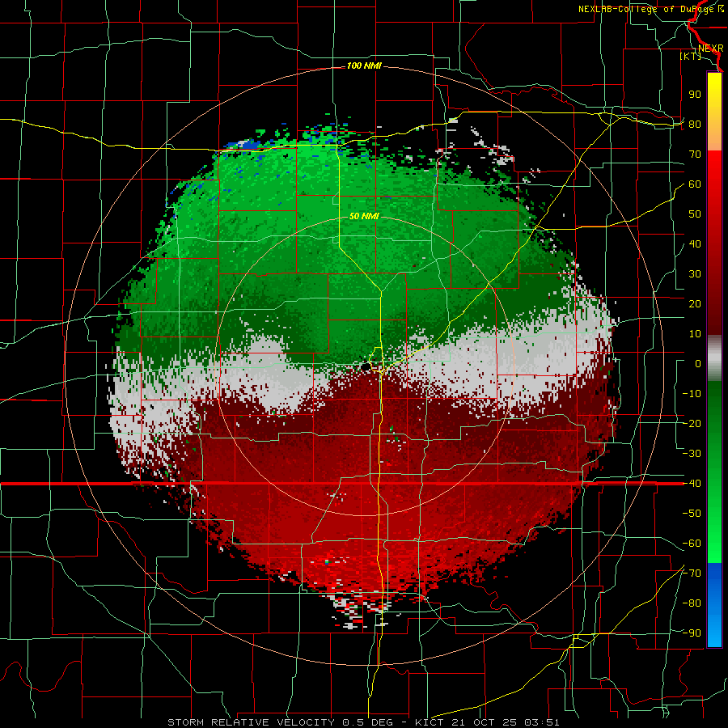The height and width of the screenshot is (728, 728).
Task: Click the -10 value on the velocity scale
Action: (692, 394)
